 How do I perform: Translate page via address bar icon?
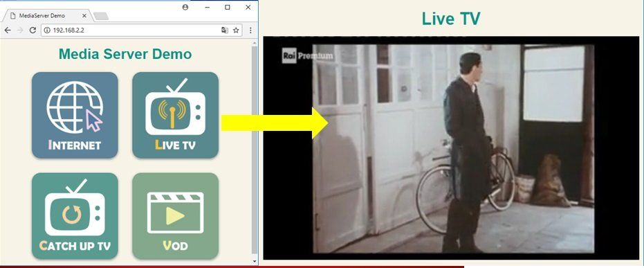tap(225, 30)
